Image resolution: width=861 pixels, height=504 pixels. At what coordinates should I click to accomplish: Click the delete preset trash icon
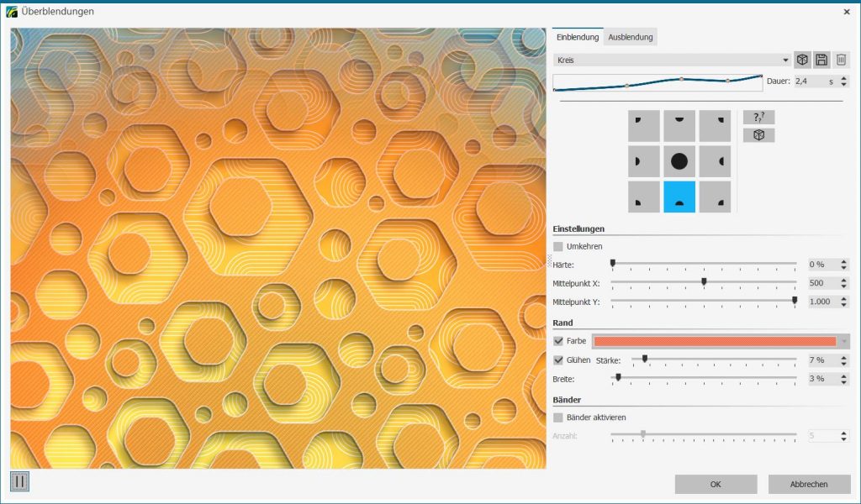coord(841,60)
